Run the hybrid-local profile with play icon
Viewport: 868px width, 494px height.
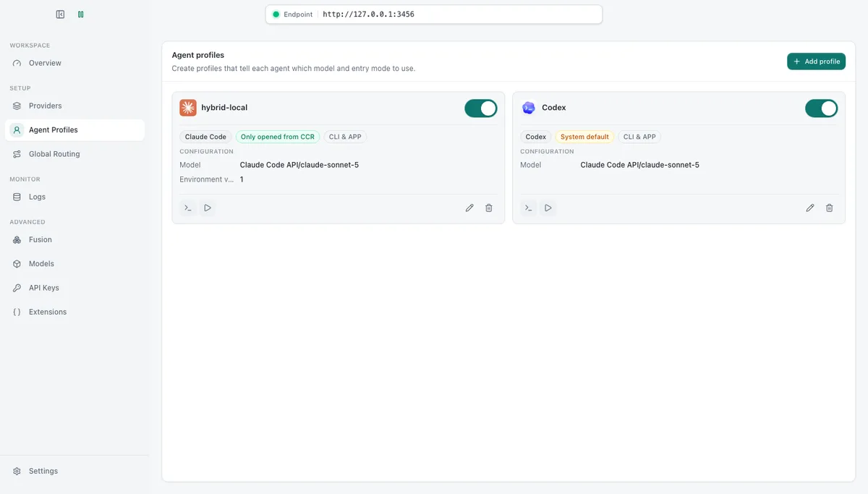point(208,208)
